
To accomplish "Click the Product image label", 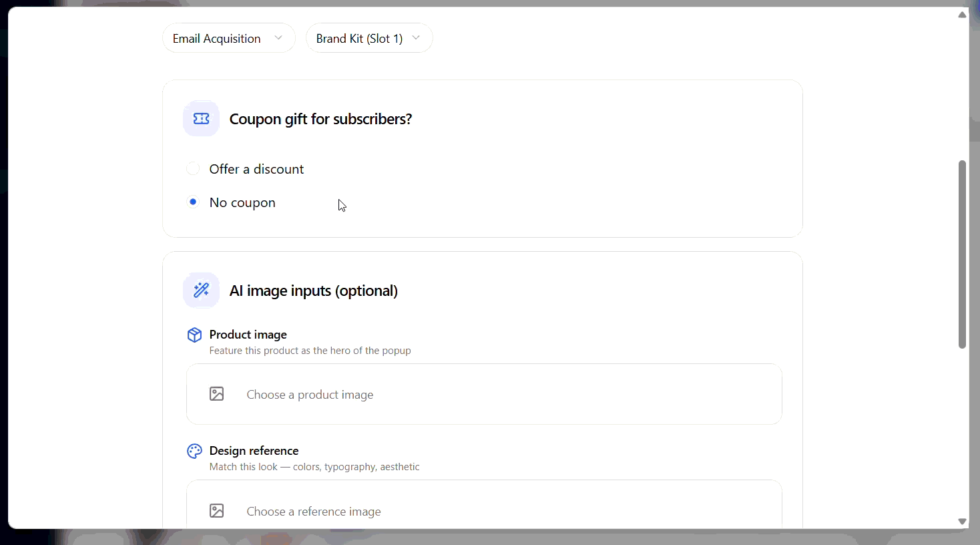I will pos(248,335).
